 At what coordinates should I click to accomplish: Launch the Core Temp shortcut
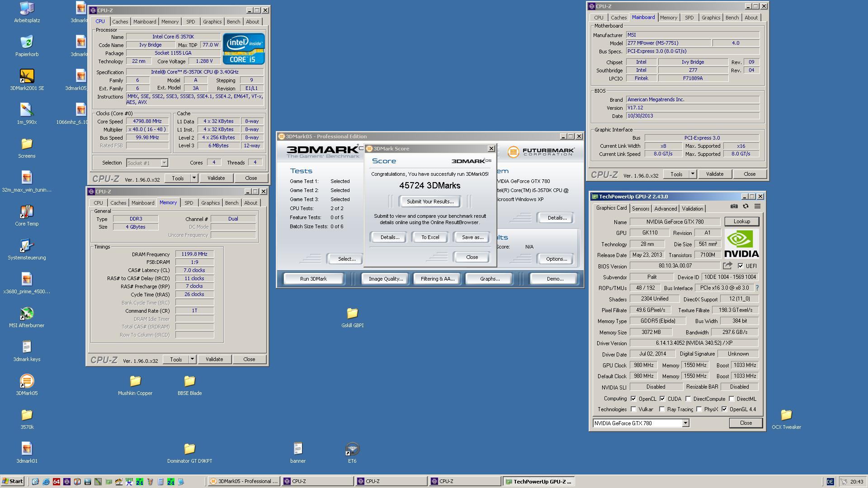[27, 215]
